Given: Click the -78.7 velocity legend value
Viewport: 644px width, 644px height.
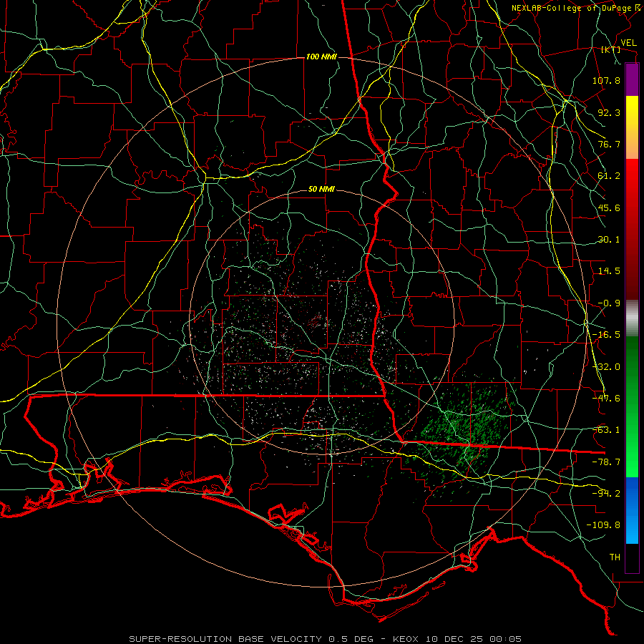Looking at the screenshot, I should [606, 462].
